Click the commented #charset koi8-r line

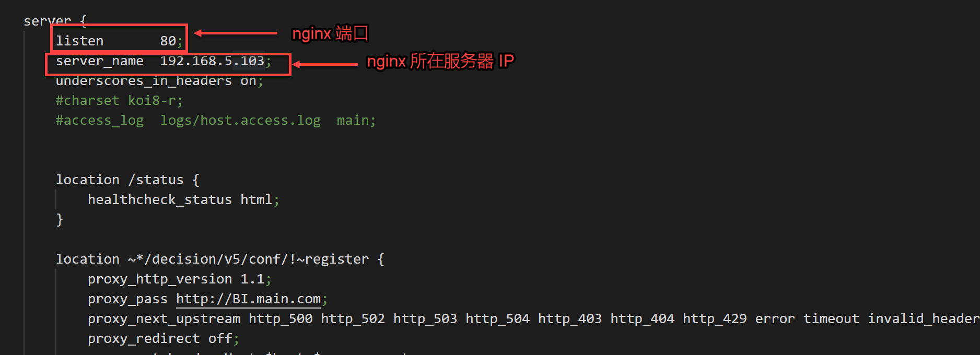[x=119, y=101]
